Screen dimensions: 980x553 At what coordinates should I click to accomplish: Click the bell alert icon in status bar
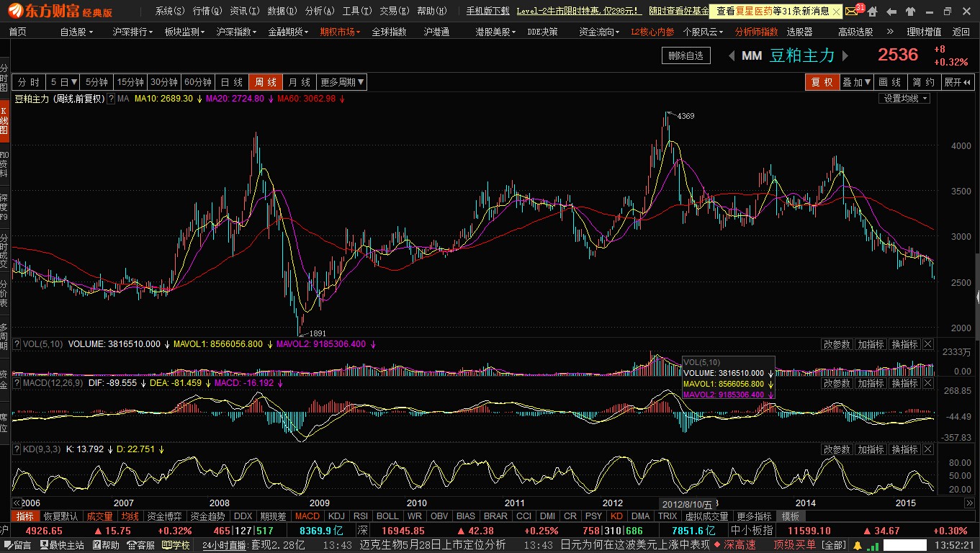pyautogui.click(x=858, y=545)
